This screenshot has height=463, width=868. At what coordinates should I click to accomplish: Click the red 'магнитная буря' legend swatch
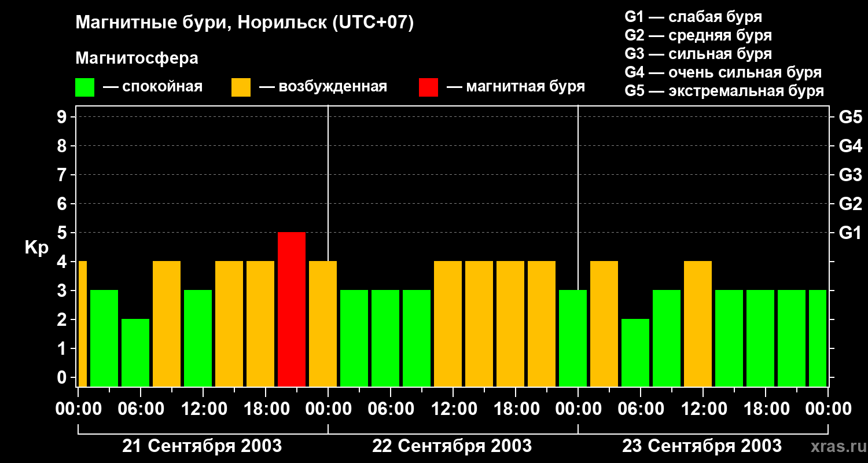coord(428,87)
